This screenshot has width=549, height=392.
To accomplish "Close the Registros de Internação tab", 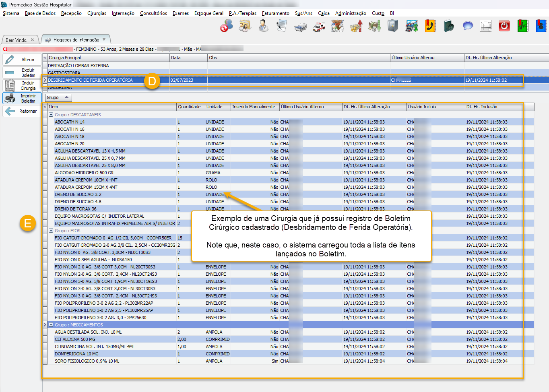I will pos(104,39).
